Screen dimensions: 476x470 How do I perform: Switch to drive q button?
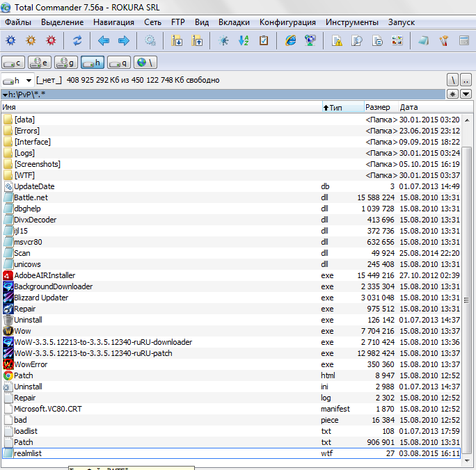coord(119,63)
